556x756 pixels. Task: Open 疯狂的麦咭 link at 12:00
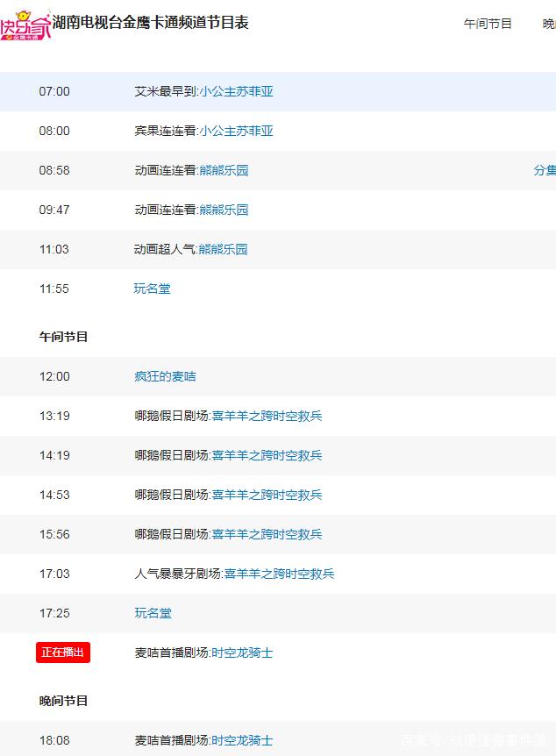click(x=165, y=376)
